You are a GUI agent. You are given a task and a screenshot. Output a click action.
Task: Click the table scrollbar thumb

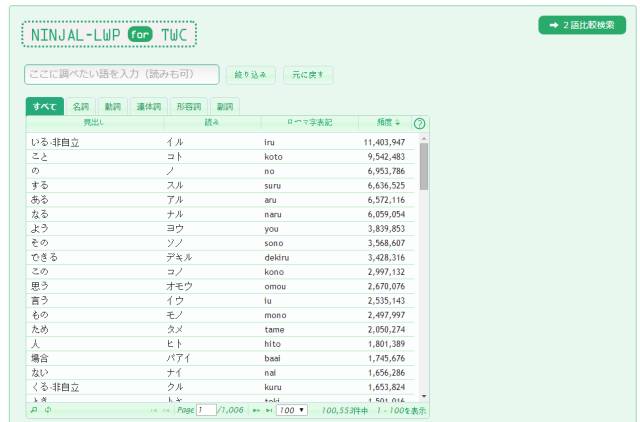click(424, 166)
